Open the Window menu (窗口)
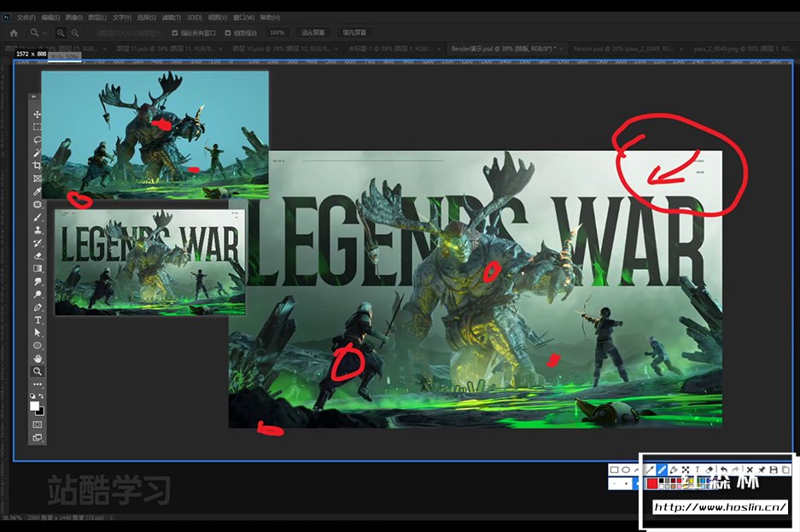Screen dimensions: 800x532 point(243,17)
